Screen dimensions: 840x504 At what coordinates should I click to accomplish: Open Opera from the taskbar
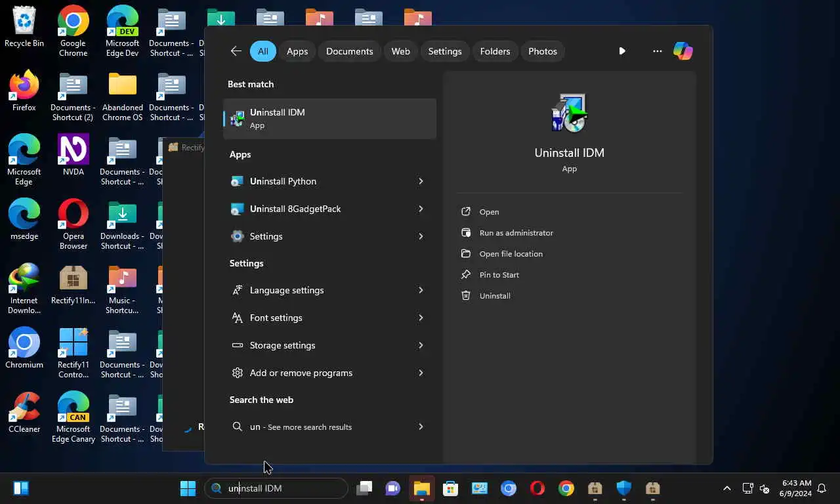(x=537, y=488)
